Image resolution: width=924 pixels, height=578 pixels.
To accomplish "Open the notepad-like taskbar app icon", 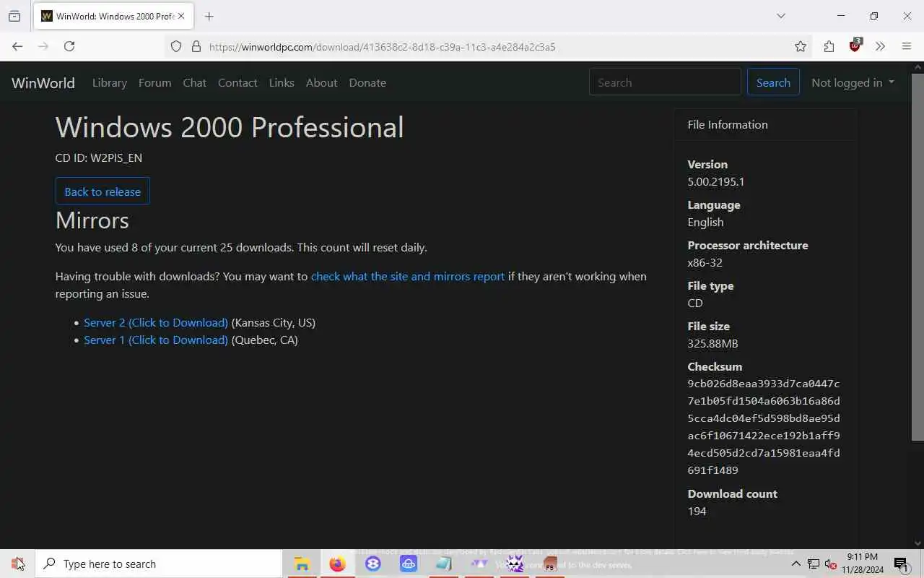I will tap(443, 564).
